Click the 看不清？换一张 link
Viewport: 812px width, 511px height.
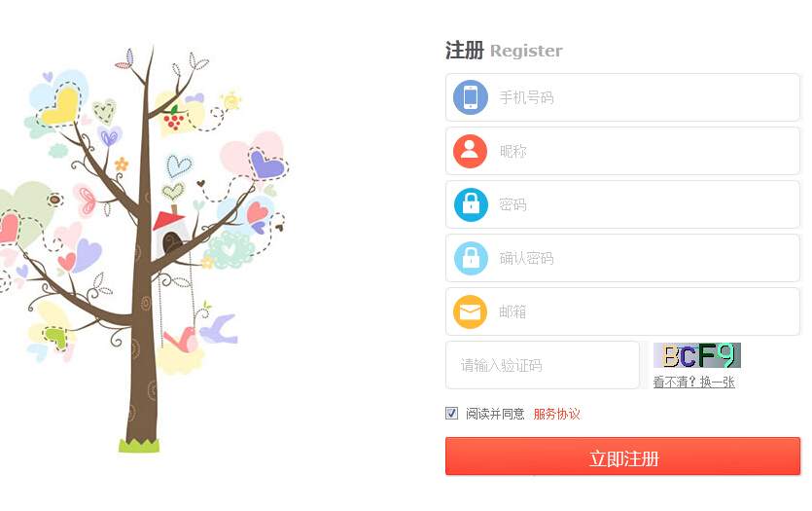point(694,382)
